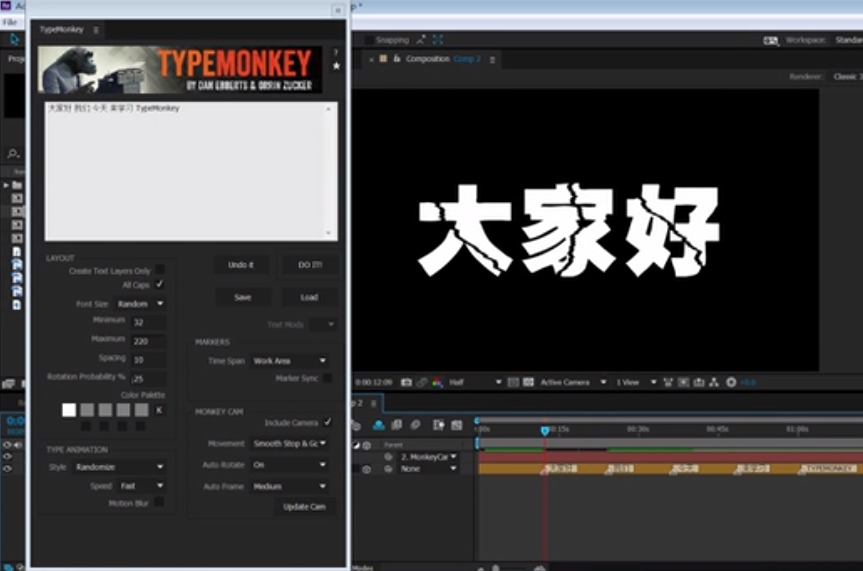Click the Maximum field showing 220
This screenshot has width=863, height=571.
[148, 341]
